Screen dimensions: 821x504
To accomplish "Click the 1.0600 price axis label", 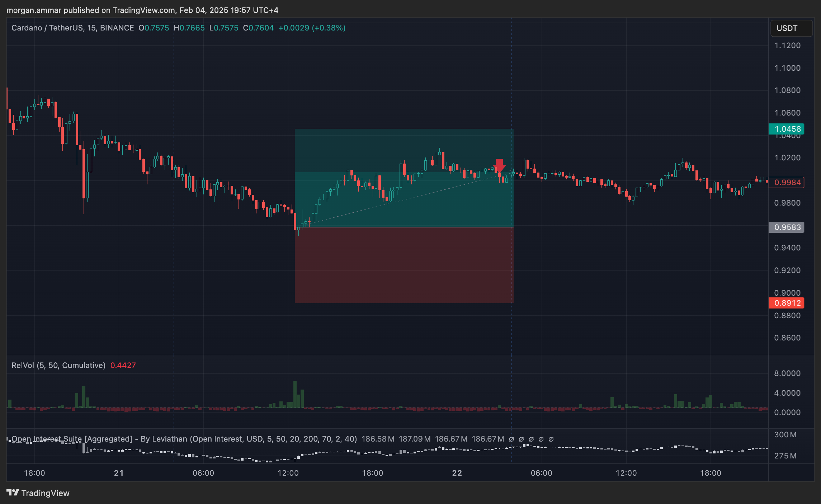I will 787,113.
